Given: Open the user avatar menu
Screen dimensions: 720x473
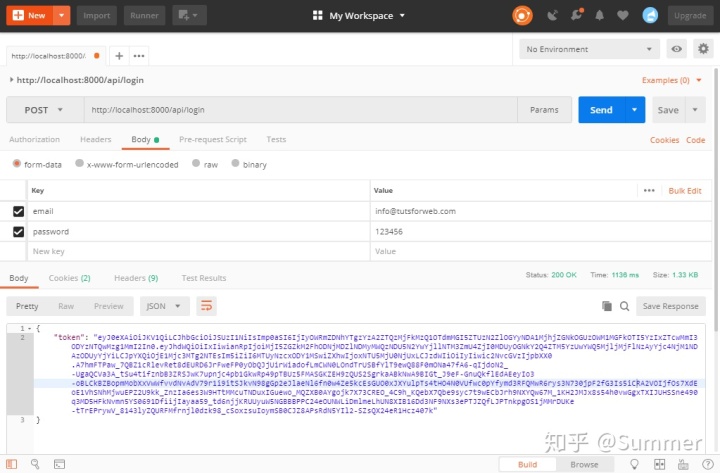Looking at the screenshot, I should (x=650, y=16).
